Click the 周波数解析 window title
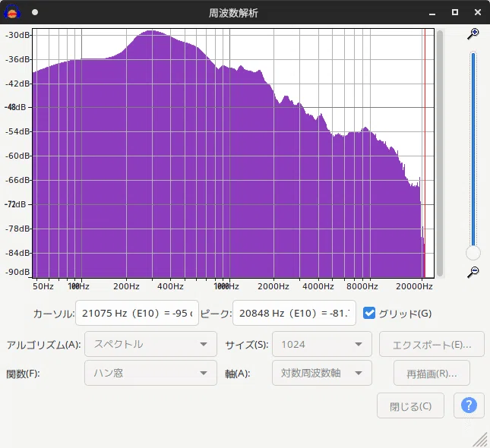490x448 pixels. pos(233,13)
